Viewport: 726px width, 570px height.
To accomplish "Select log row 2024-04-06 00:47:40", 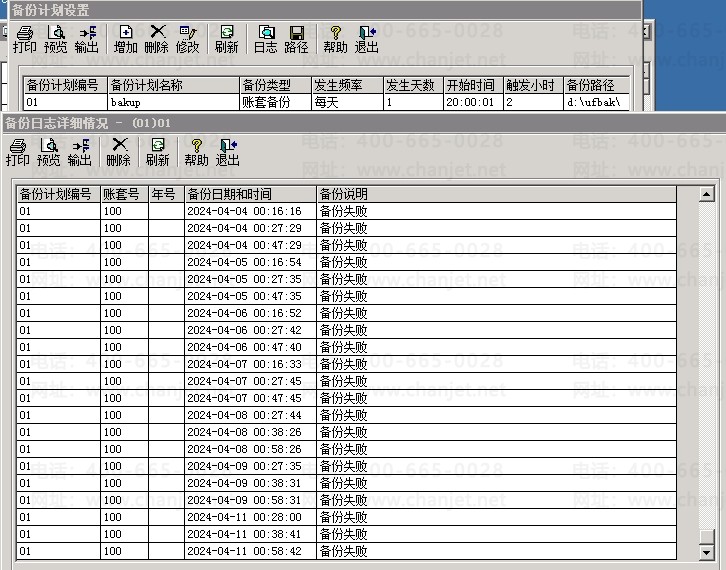I will pos(346,347).
